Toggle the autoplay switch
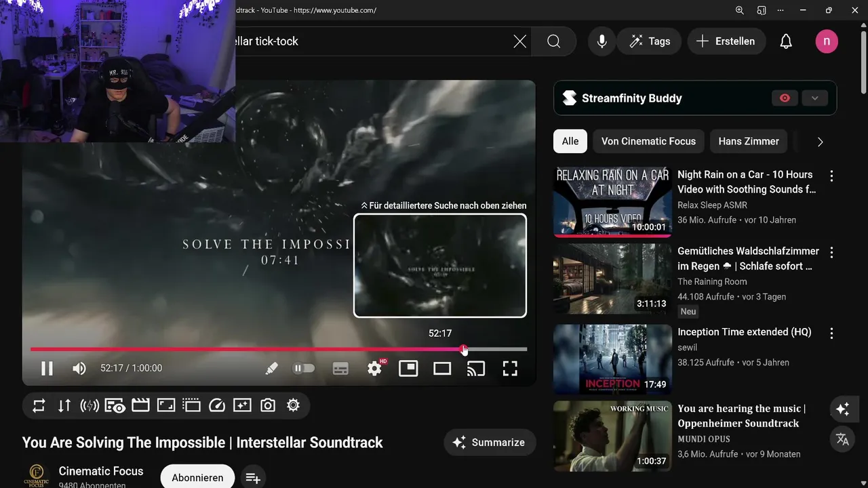Image resolution: width=868 pixels, height=488 pixels. [304, 368]
